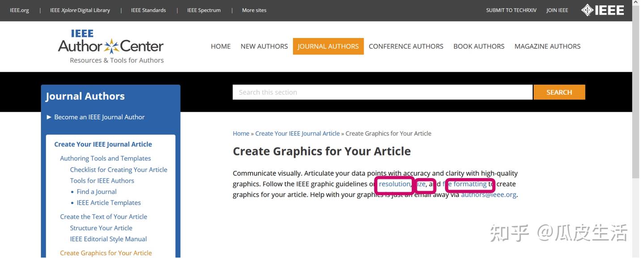Open the resolution guidelines link
The image size is (644, 259).
click(394, 184)
